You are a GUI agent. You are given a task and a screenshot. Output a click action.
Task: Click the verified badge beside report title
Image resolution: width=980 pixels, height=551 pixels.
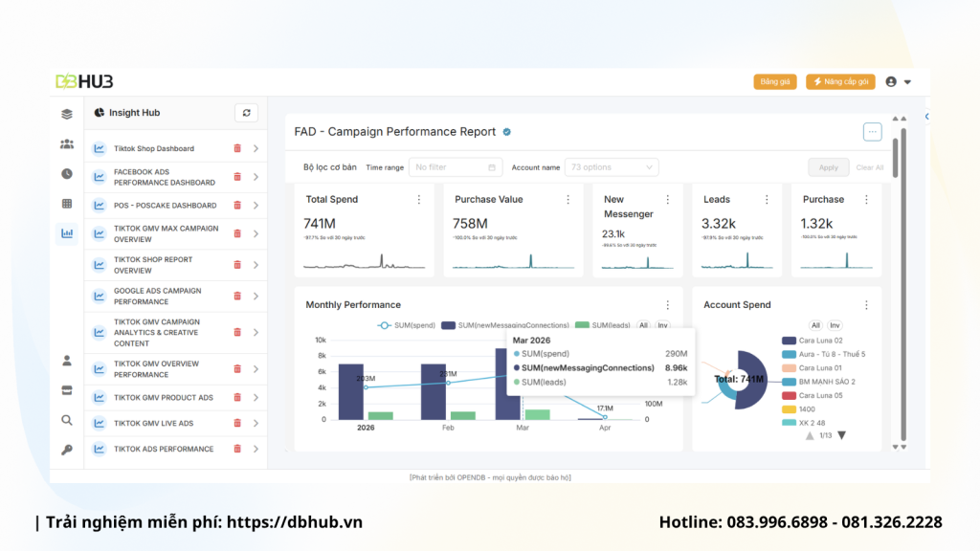pyautogui.click(x=507, y=132)
